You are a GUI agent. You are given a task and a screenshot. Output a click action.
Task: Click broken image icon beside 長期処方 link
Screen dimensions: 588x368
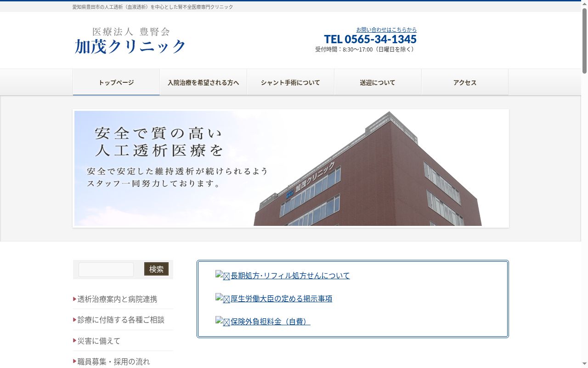coord(222,275)
